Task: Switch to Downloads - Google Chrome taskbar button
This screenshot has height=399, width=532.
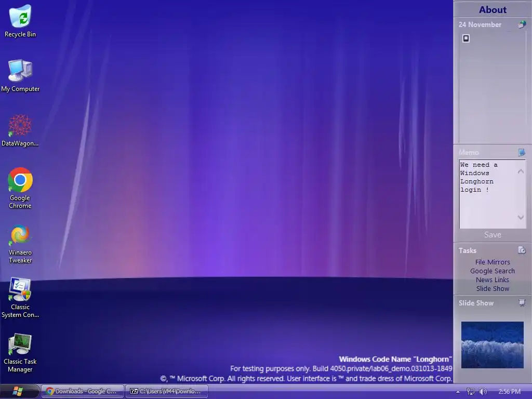Action: click(x=83, y=391)
